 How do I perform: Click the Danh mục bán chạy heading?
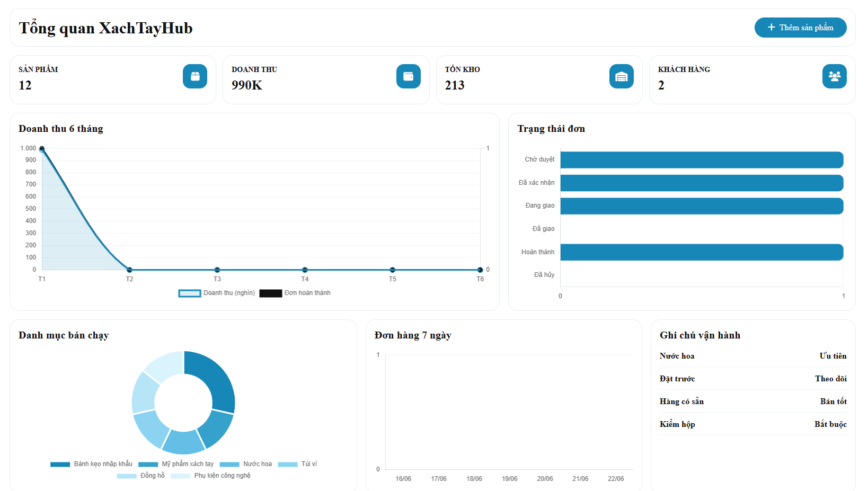coord(64,335)
